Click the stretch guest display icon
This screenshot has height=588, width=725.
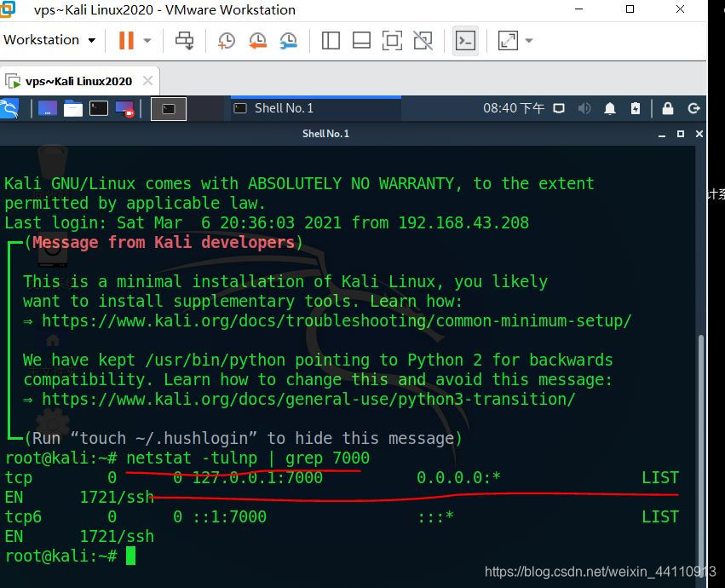pos(508,41)
